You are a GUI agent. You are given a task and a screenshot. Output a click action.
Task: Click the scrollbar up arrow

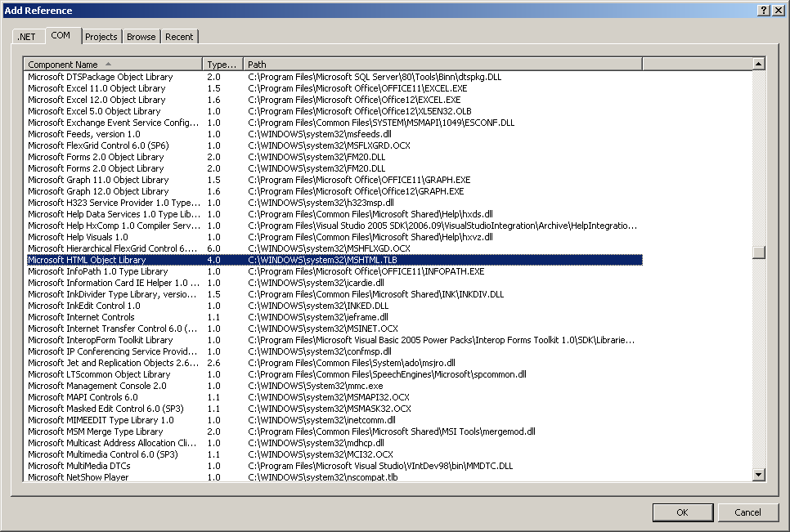pos(759,64)
